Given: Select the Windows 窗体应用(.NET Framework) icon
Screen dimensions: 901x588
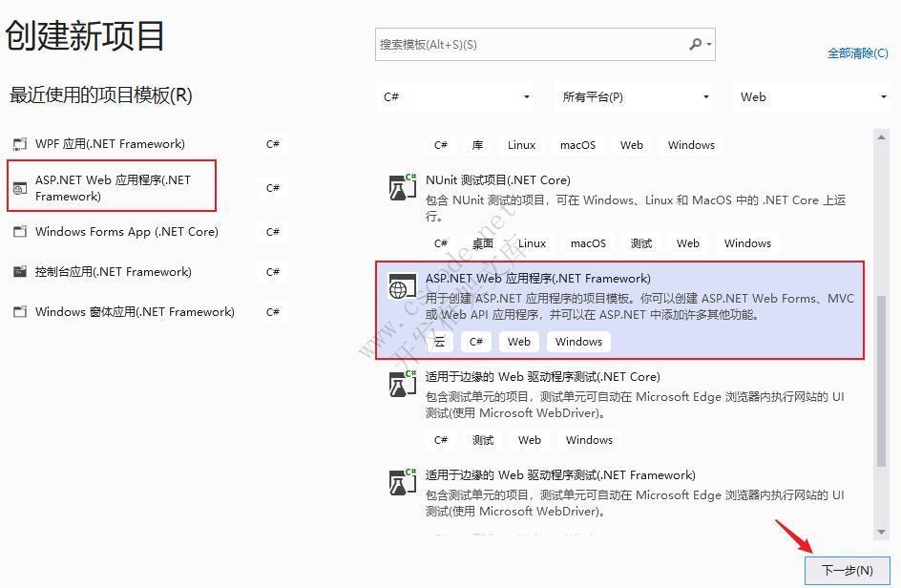Looking at the screenshot, I should point(18,311).
